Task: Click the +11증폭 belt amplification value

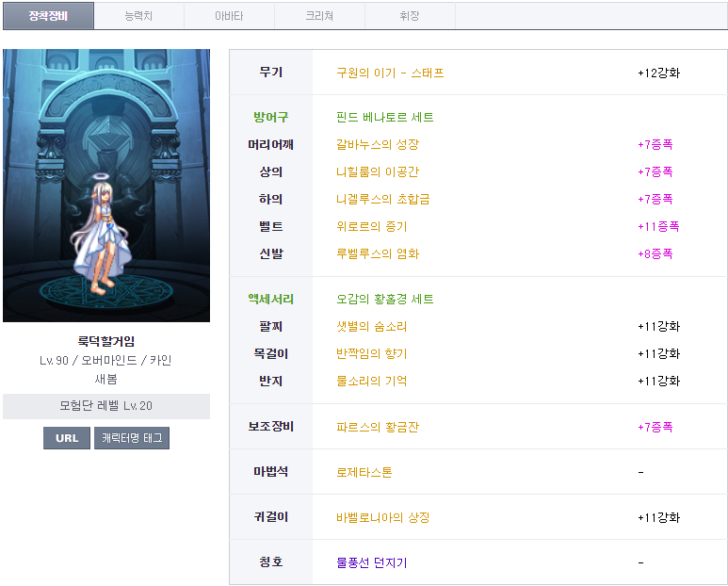Action: pyautogui.click(x=658, y=227)
